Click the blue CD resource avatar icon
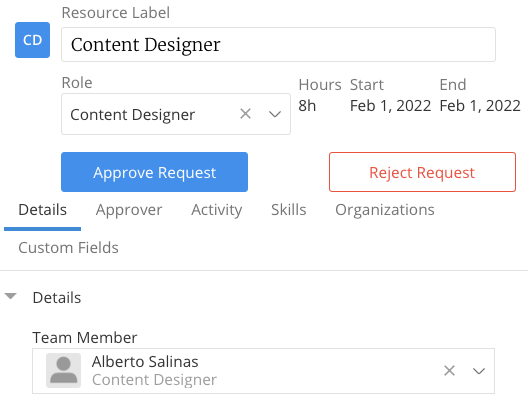 click(x=32, y=40)
